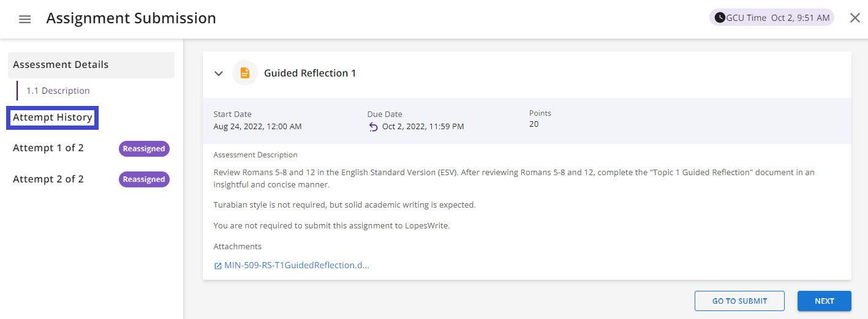Screen dimensions: 868x319
Task: Close the Assignment Submission panel
Action: 855,18
